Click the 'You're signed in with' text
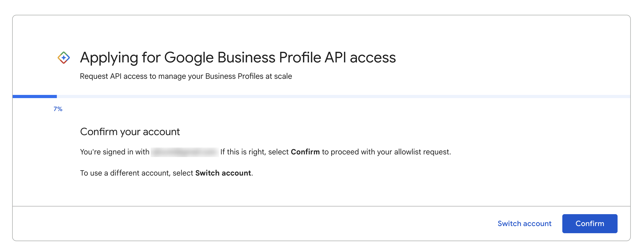Image resolution: width=644 pixels, height=248 pixels. pos(115,152)
